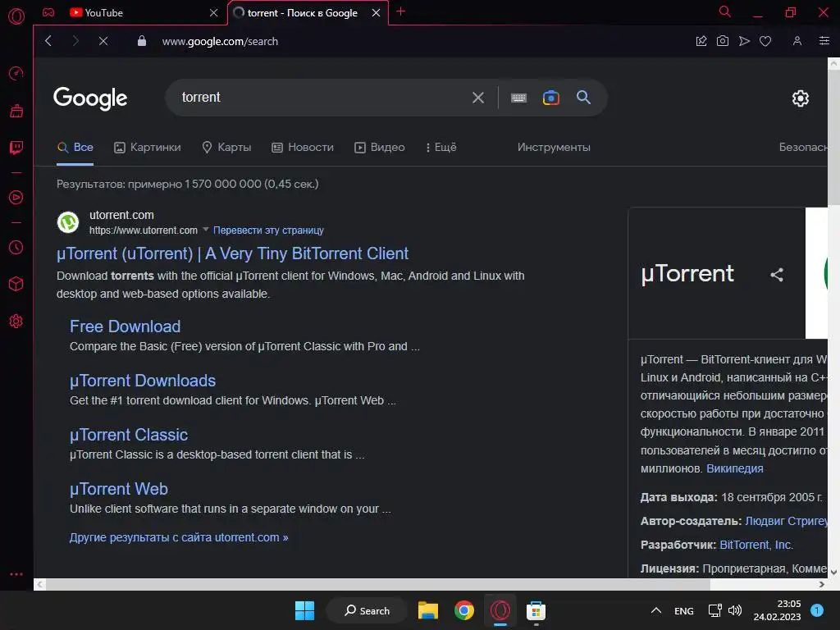Open the Windows Start menu
Image resolution: width=840 pixels, height=630 pixels.
pos(305,610)
